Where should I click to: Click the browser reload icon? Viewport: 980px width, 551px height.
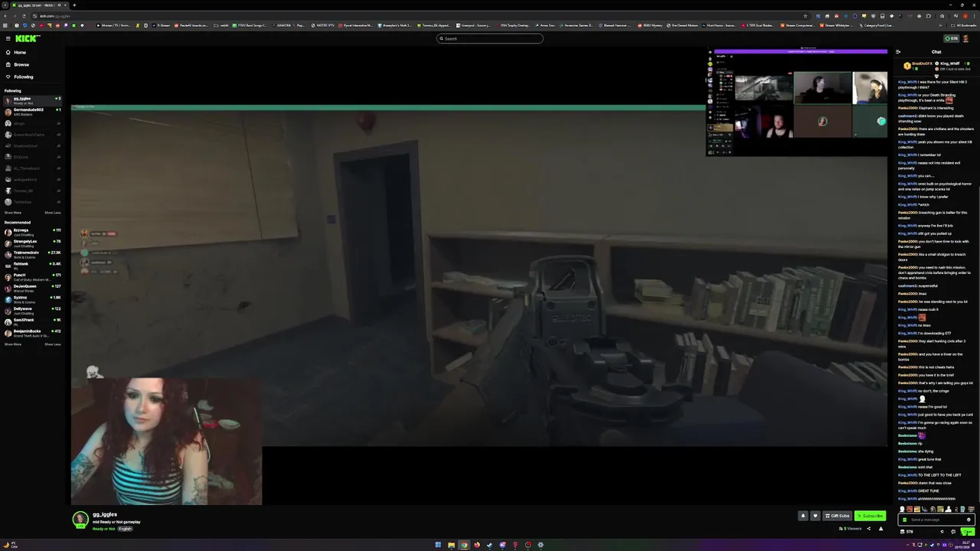point(24,15)
